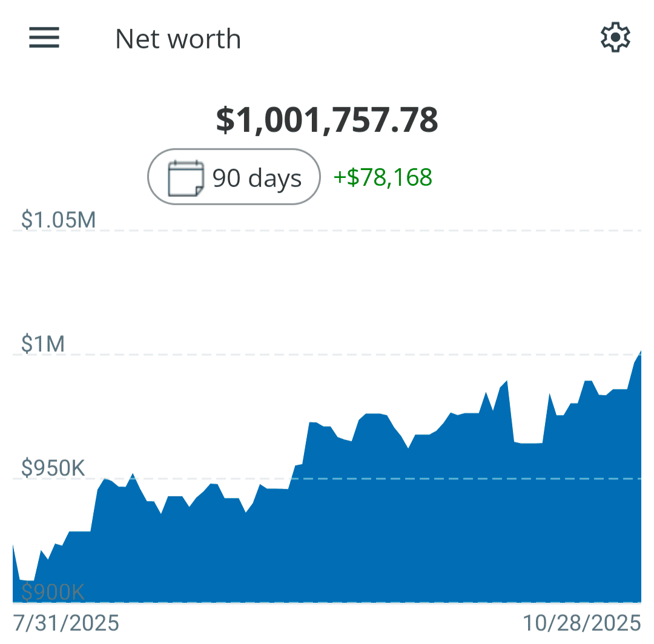Click the $1.05M y-axis label
The height and width of the screenshot is (644, 654).
59,220
